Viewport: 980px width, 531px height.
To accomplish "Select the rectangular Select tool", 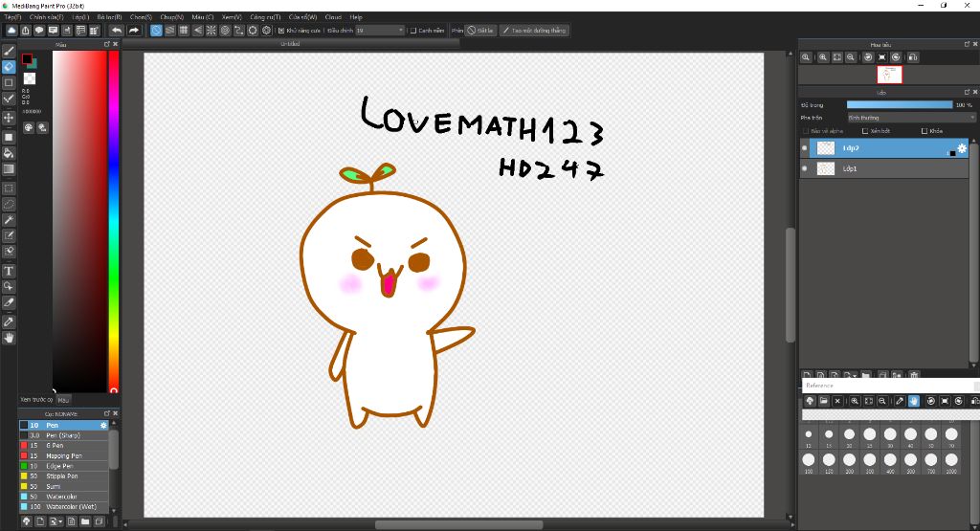I will pyautogui.click(x=9, y=188).
